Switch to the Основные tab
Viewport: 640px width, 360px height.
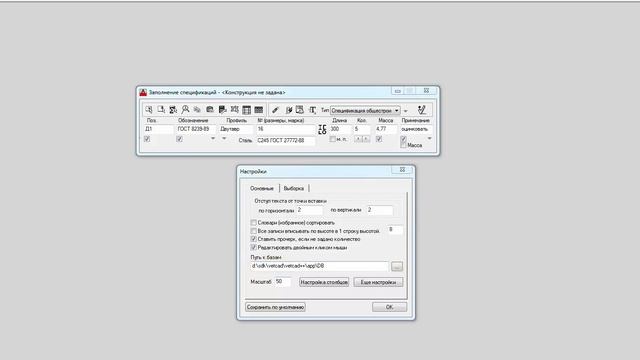click(262, 188)
